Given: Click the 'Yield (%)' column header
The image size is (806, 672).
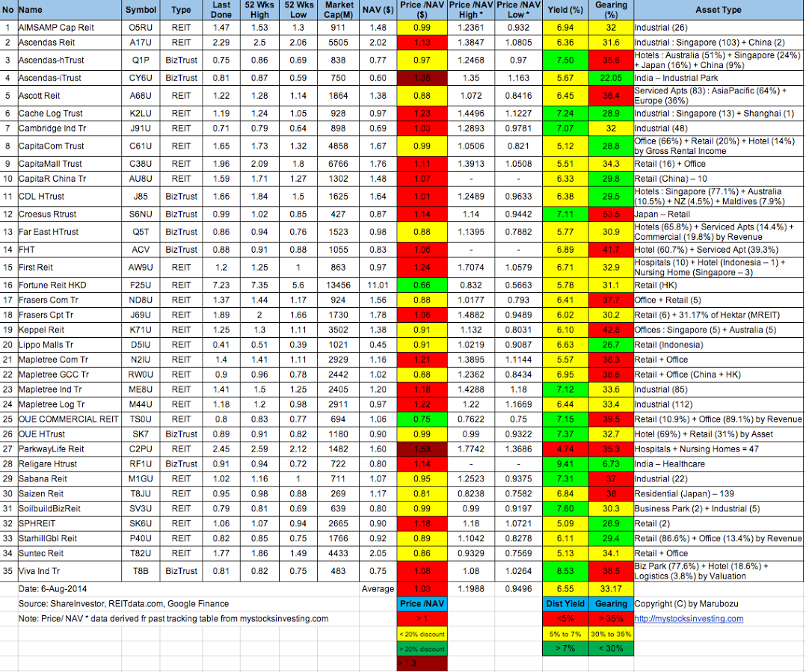Looking at the screenshot, I should (x=565, y=10).
